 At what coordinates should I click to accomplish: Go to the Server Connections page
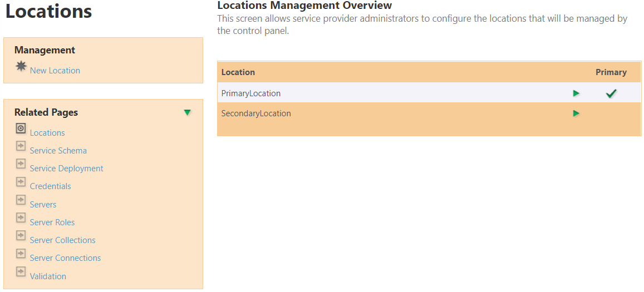pyautogui.click(x=65, y=258)
